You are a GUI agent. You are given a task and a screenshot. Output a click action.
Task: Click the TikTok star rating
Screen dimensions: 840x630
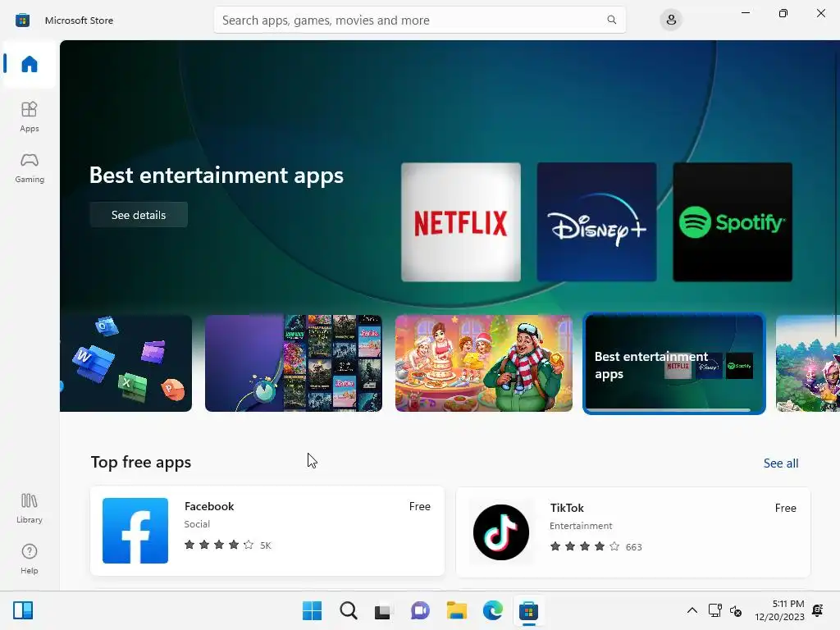(x=584, y=546)
